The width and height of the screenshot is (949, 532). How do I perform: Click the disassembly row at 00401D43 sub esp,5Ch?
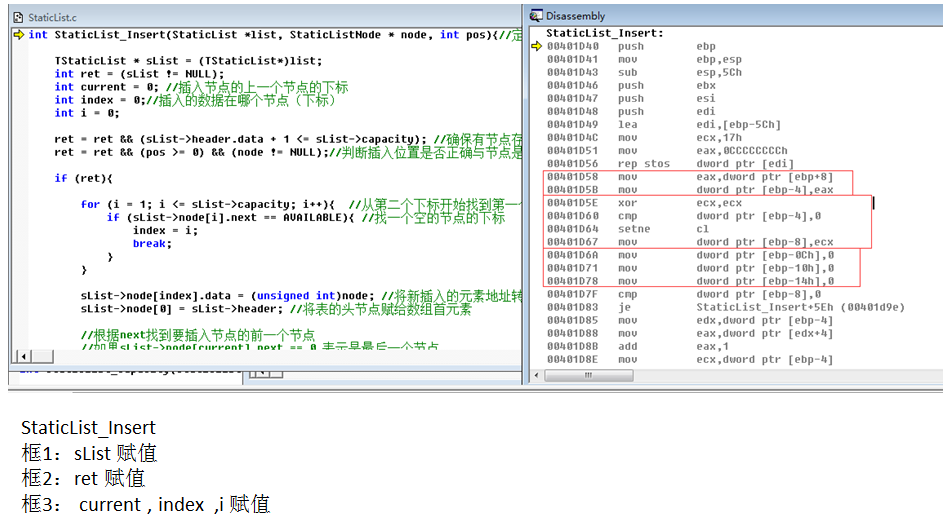(644, 73)
